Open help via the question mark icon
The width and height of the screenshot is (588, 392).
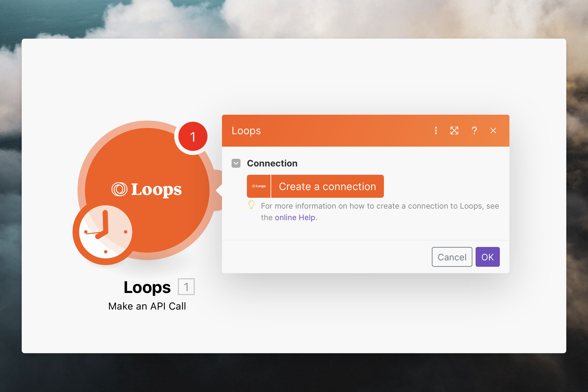click(474, 130)
